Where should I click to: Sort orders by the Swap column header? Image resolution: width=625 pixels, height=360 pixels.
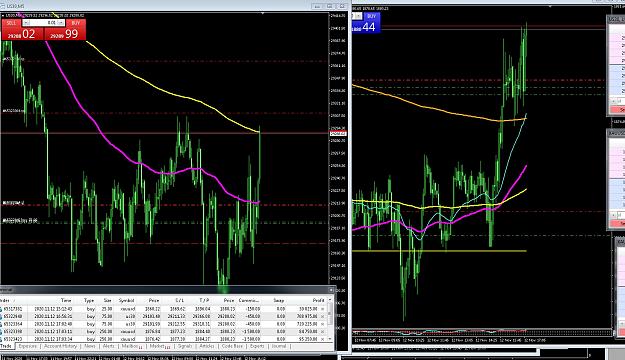[x=279, y=301]
